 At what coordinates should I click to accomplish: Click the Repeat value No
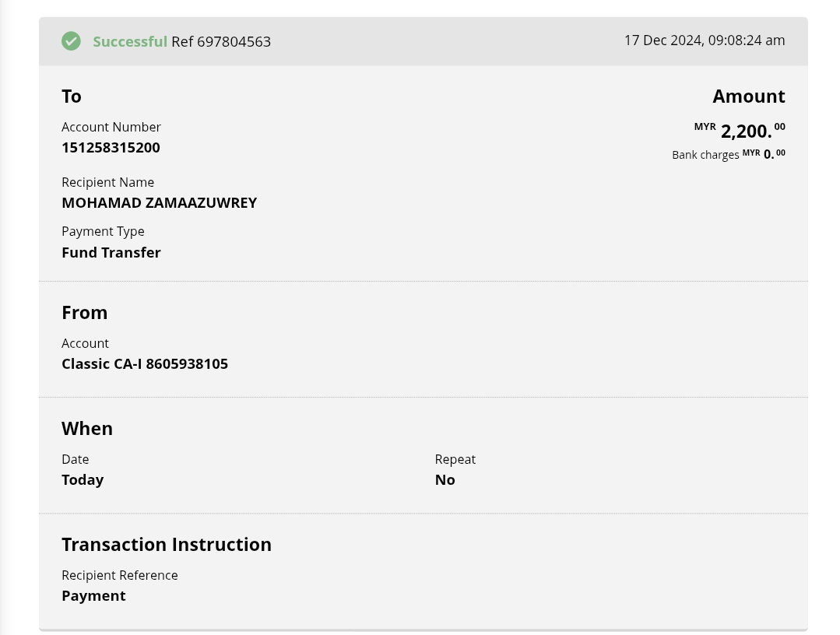pos(445,480)
